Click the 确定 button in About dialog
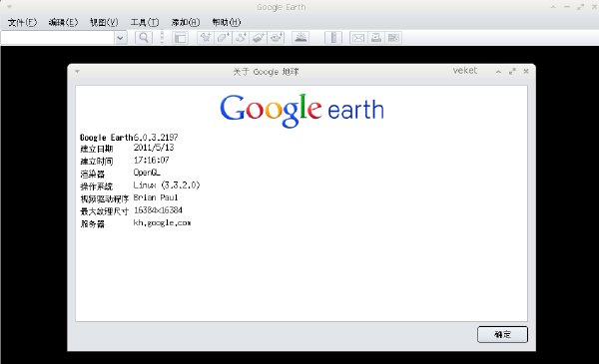 click(502, 334)
